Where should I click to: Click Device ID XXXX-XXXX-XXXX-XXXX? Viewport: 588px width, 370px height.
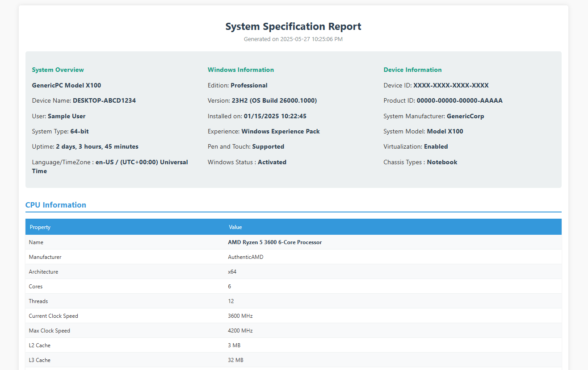tap(436, 85)
